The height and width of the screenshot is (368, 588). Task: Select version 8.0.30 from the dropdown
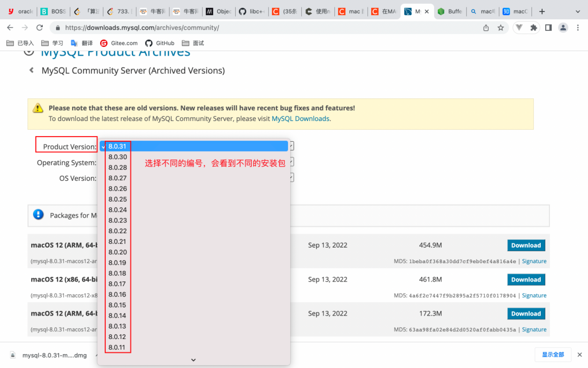(x=118, y=157)
